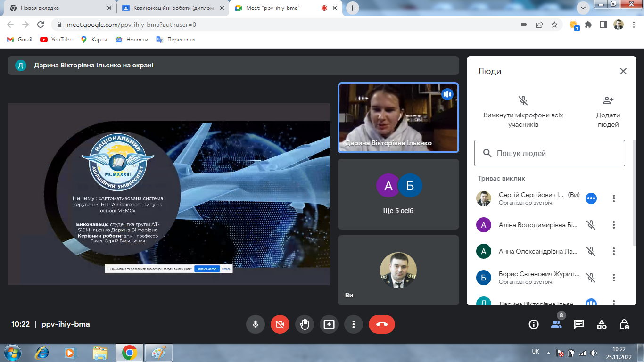This screenshot has height=362, width=644.
Task: Leave the call with hang-up button
Action: [x=382, y=324]
